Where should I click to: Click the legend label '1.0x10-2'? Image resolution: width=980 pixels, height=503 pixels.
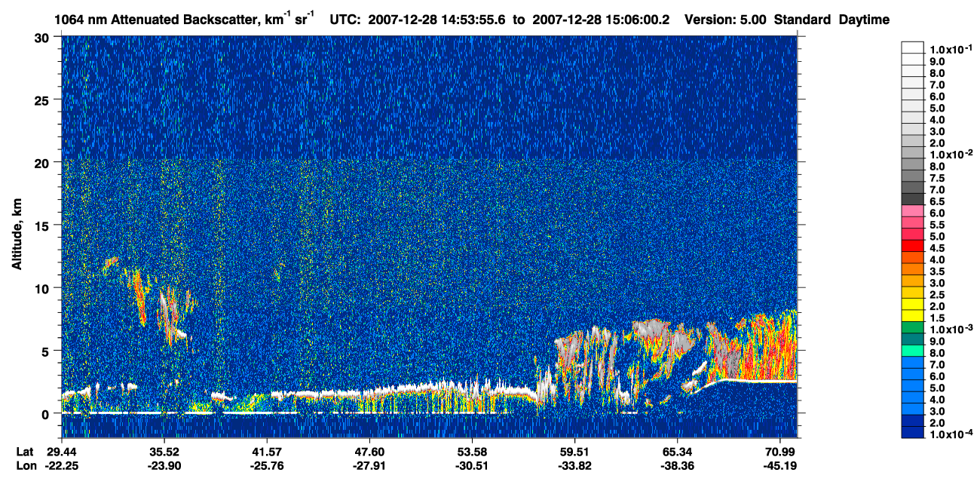point(950,155)
